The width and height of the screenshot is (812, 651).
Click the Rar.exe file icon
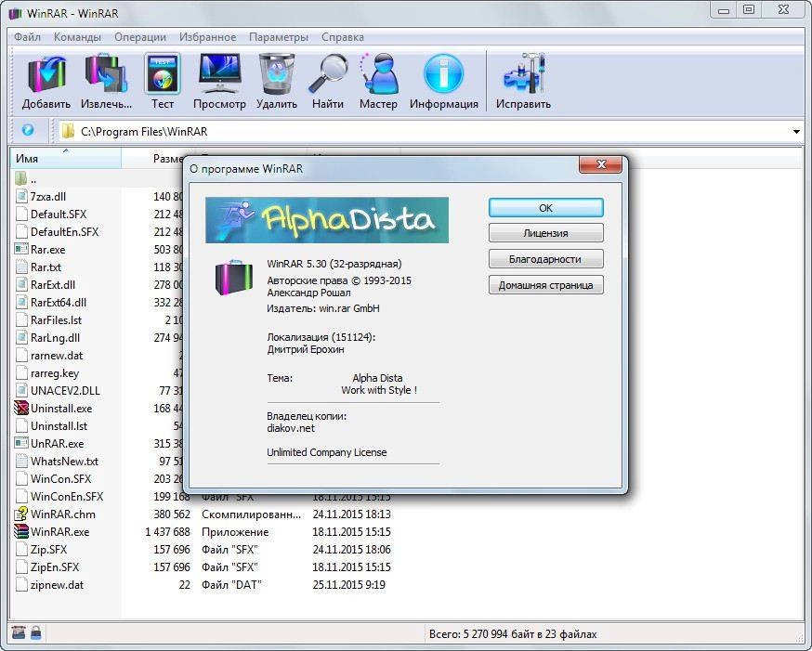coord(21,249)
